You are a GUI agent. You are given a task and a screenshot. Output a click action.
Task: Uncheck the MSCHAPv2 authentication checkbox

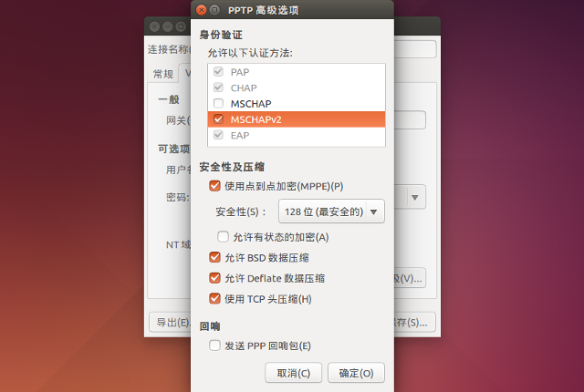(218, 119)
